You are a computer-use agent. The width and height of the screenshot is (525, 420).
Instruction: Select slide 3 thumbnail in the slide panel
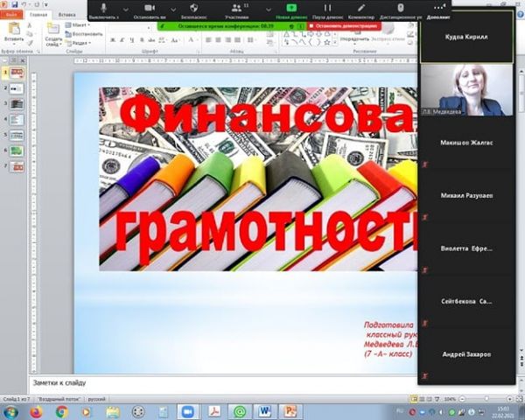coord(17,103)
